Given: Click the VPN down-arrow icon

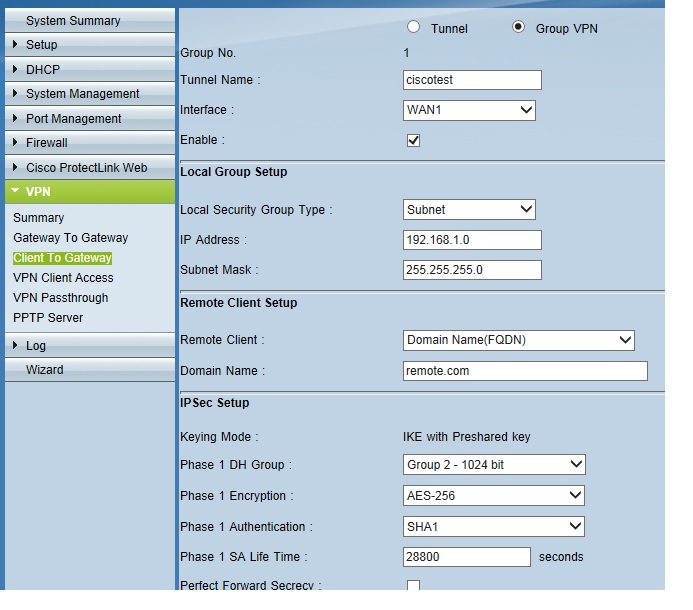Looking at the screenshot, I should click(x=15, y=191).
